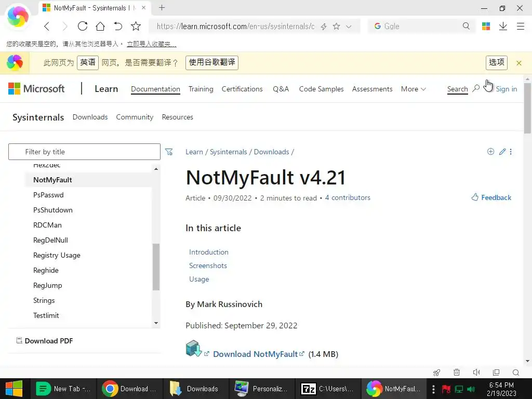Jump to the Screenshots section

point(208,265)
